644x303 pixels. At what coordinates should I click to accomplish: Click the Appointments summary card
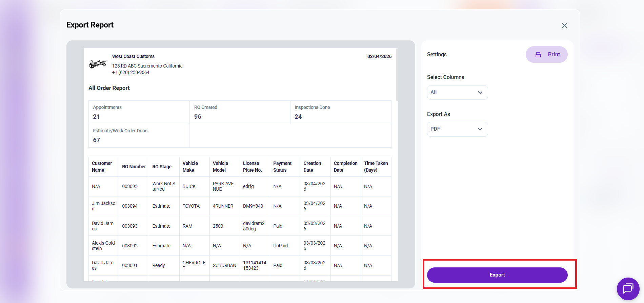(x=139, y=112)
